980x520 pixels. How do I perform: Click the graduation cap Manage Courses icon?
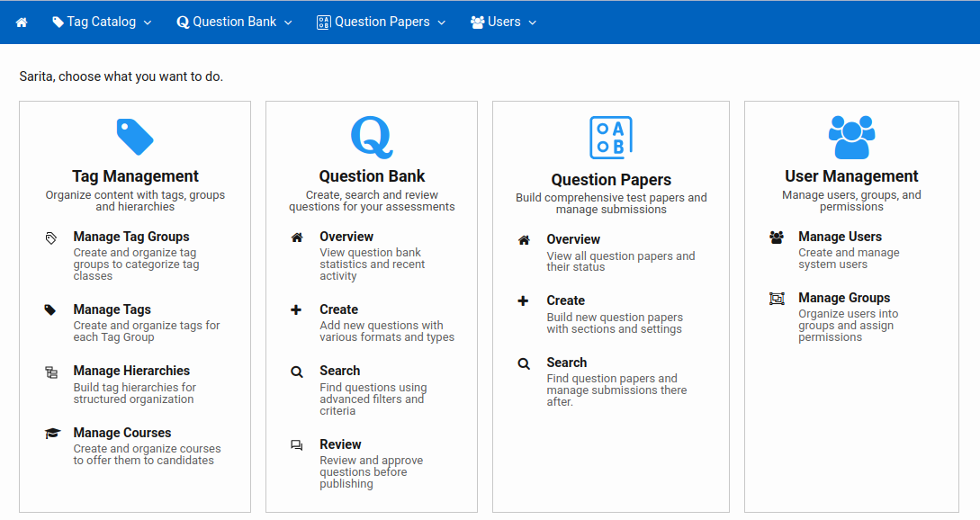pyautogui.click(x=51, y=434)
